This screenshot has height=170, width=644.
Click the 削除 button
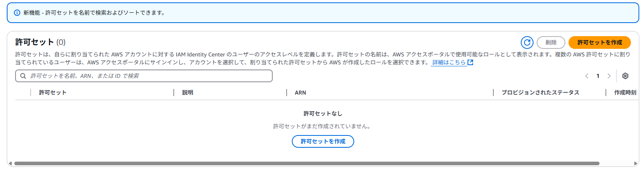pyautogui.click(x=551, y=42)
